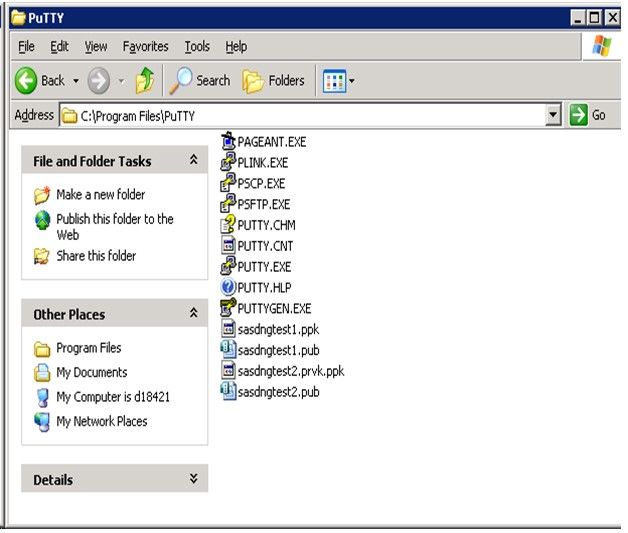
Task: Click the Windows logo in menu bar
Action: [602, 46]
